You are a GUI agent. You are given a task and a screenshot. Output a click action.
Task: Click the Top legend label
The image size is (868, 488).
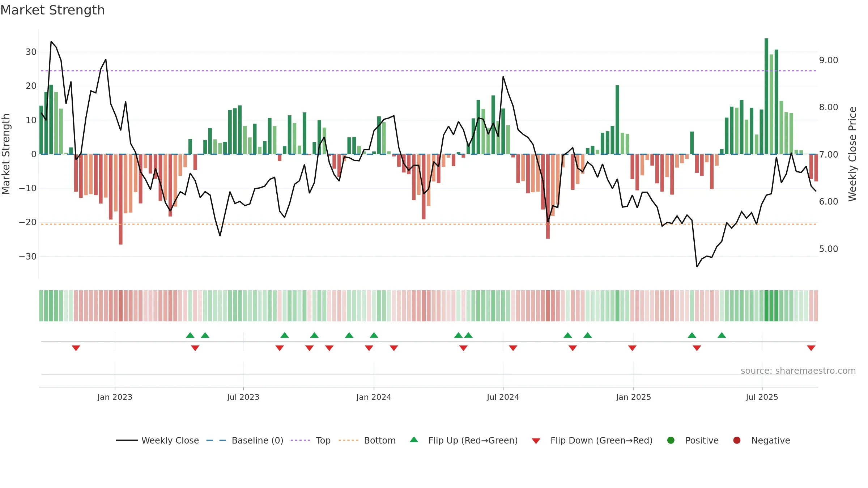323,440
